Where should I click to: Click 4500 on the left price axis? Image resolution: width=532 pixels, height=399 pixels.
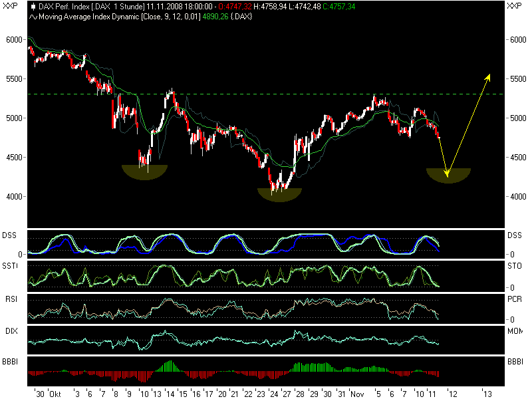pos(14,158)
